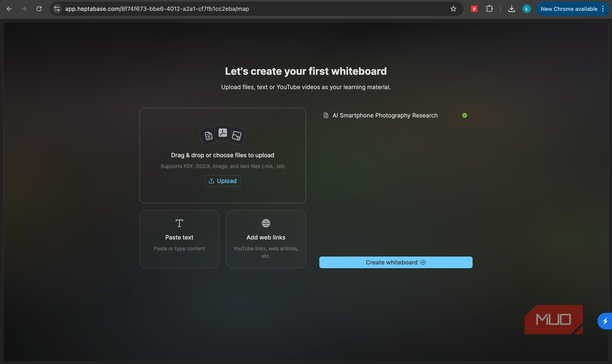Open the red lightning bolt extension
The height and width of the screenshot is (364, 612).
click(x=474, y=9)
